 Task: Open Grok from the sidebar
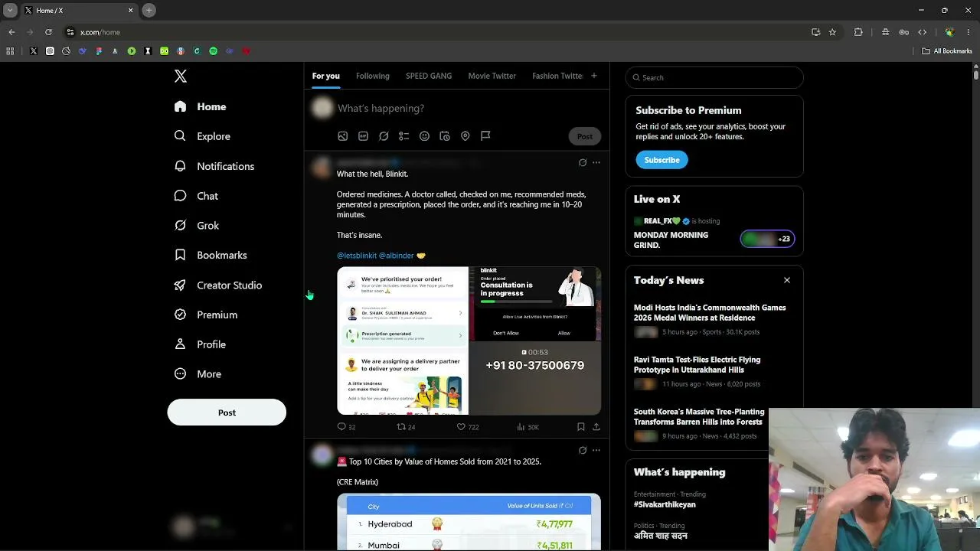click(197, 226)
